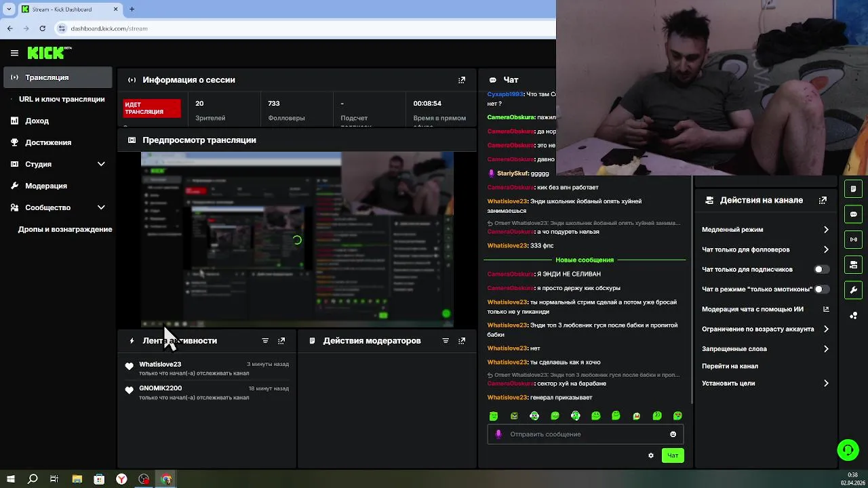Click the purple microphone icon in chat input

pos(498,434)
